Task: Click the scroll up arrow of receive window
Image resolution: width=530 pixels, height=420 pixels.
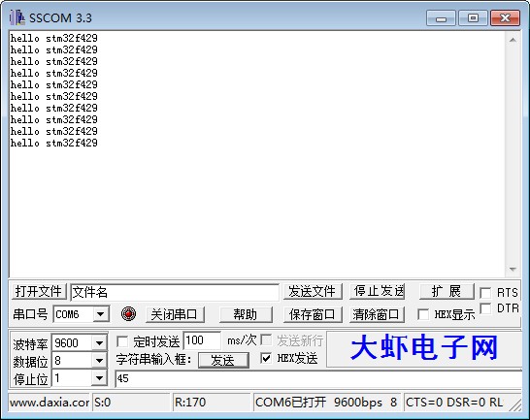Action: [513, 40]
